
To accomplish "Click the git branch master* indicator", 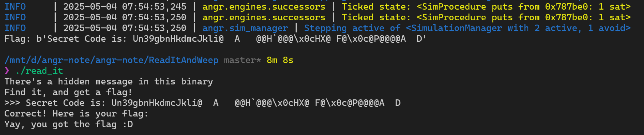I will click(x=242, y=60).
